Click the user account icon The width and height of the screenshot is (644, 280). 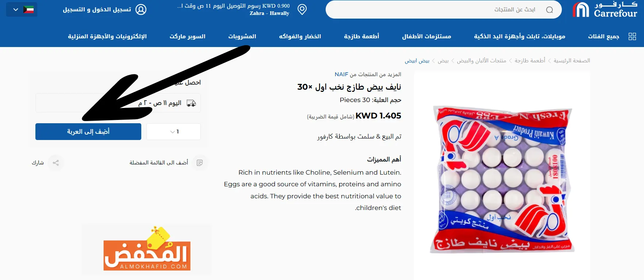click(141, 9)
